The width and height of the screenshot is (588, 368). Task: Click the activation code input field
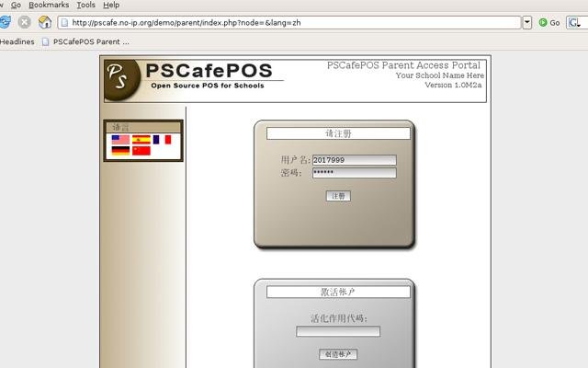[338, 331]
